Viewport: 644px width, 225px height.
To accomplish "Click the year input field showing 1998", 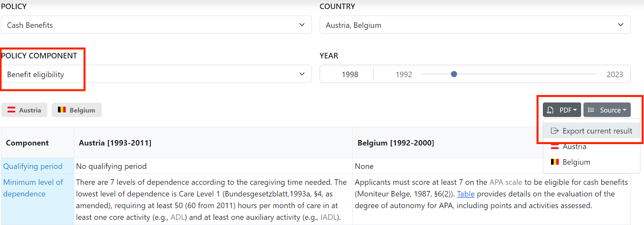I will 350,74.
